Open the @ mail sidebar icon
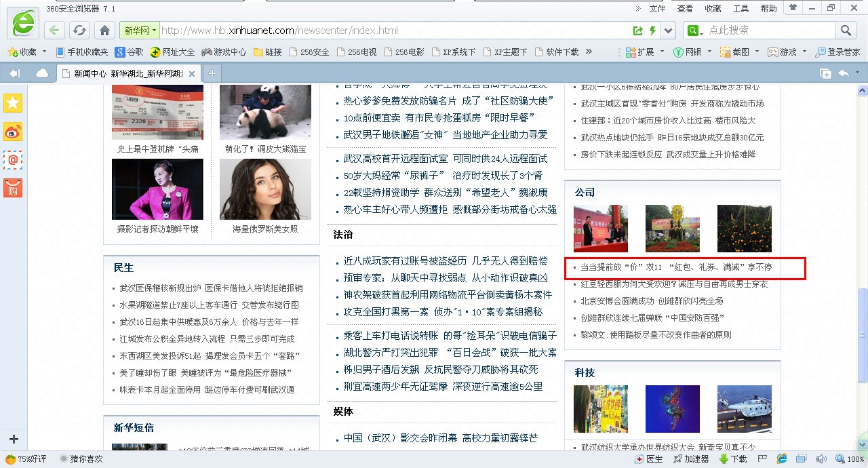The width and height of the screenshot is (868, 468). click(13, 160)
